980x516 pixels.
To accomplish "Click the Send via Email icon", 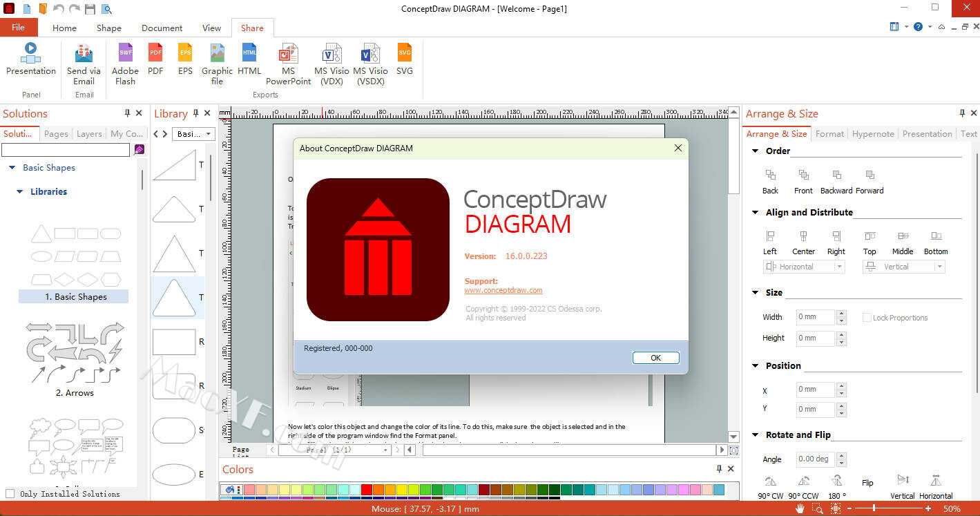I will (x=84, y=54).
